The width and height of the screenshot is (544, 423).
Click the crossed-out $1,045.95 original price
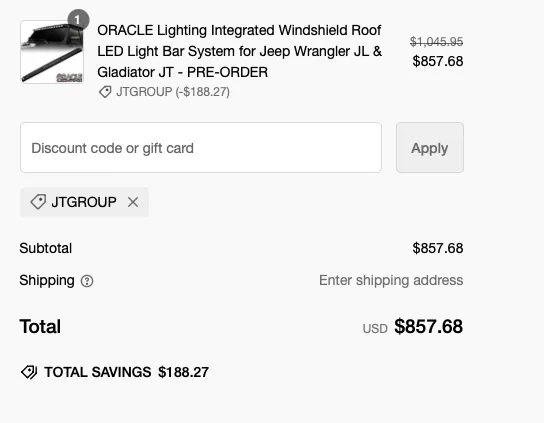[x=436, y=42]
